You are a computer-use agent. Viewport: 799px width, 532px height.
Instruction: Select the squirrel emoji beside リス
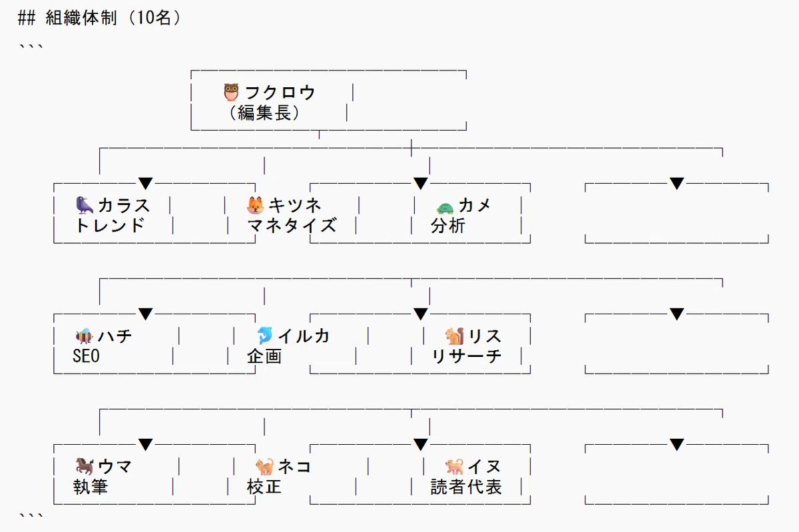(455, 335)
